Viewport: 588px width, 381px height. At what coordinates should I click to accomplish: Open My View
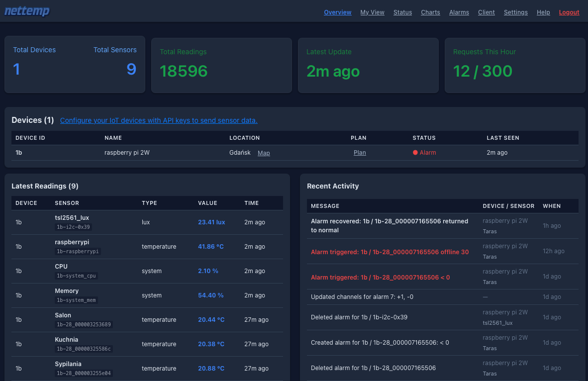coord(372,12)
